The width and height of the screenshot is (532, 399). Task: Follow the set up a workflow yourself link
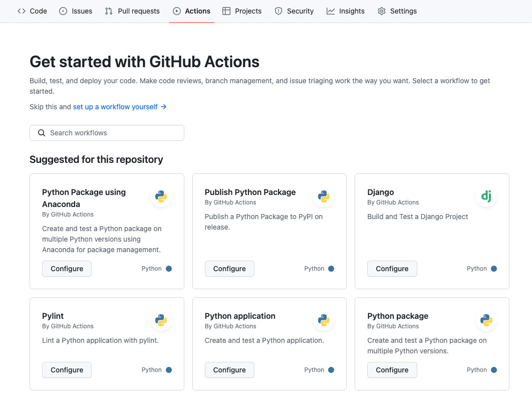coord(115,107)
